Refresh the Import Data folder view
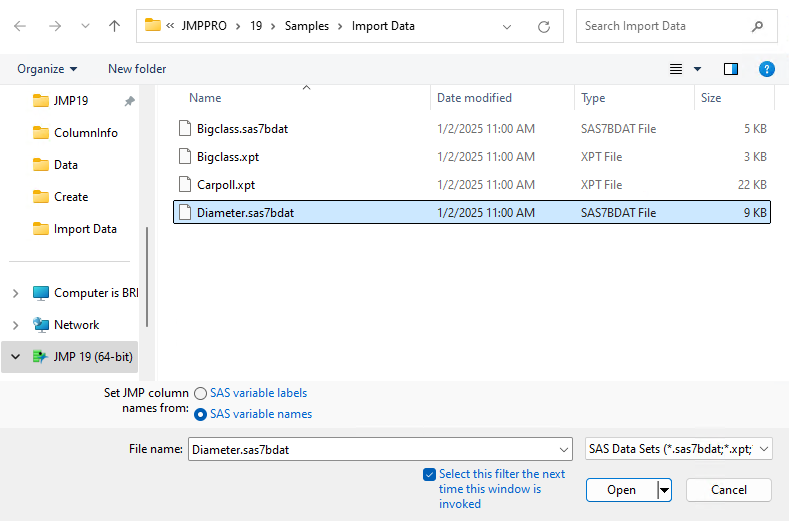 (543, 26)
